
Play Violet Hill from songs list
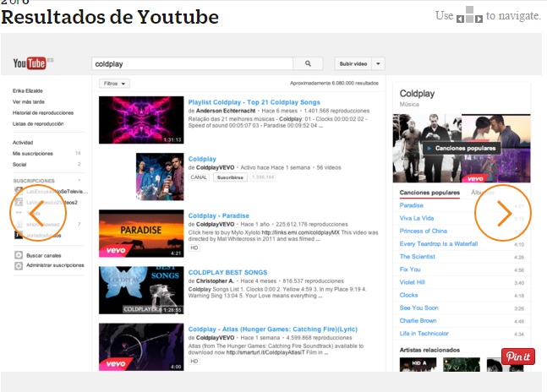pos(412,282)
